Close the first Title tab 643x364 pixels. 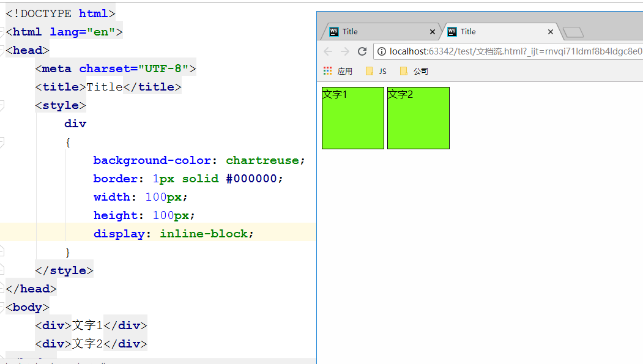pos(432,32)
